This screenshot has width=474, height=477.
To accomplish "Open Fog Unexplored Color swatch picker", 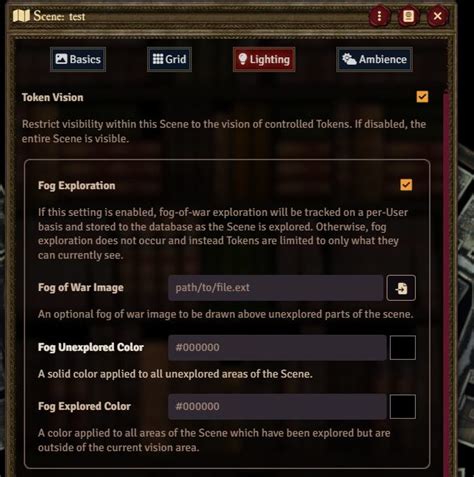I will pyautogui.click(x=402, y=348).
